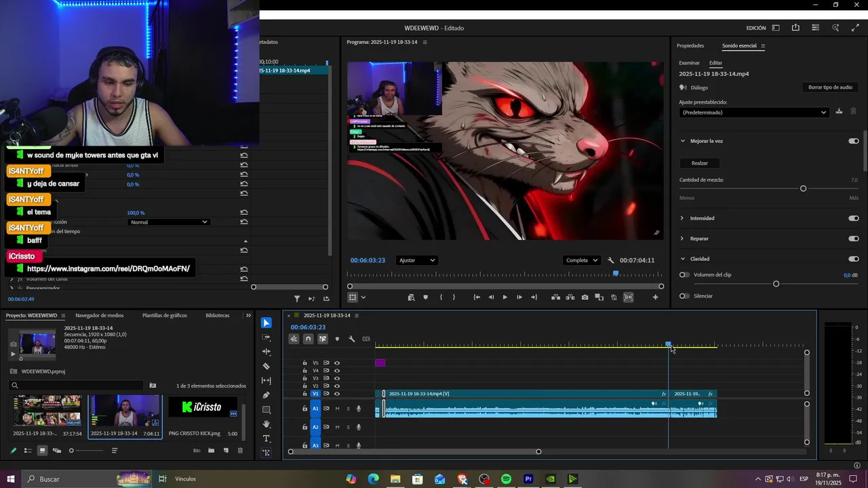This screenshot has height=488, width=868.
Task: Toggle the Volumen del clip switch
Action: (x=684, y=274)
